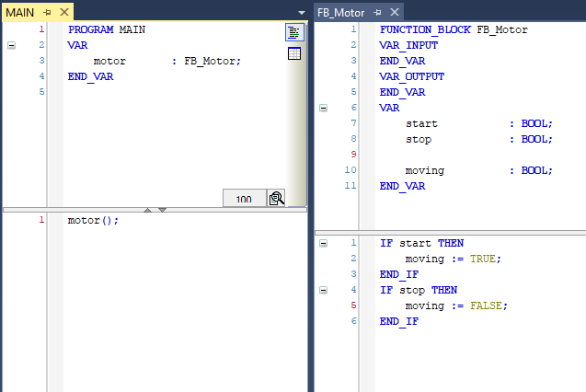Click the line moving := TRUE;
Image resolution: width=586 pixels, height=392 pixels.
(453, 259)
